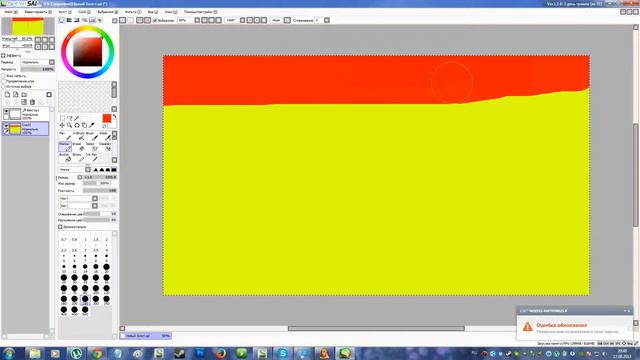Image resolution: width=640 pixels, height=360 pixels.
Task: Click the horizontal canvas scrollbar
Action: [376, 328]
